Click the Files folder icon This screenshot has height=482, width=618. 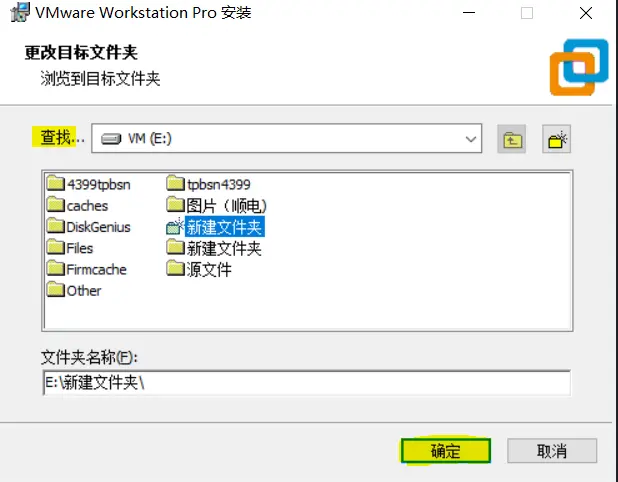pyautogui.click(x=56, y=247)
